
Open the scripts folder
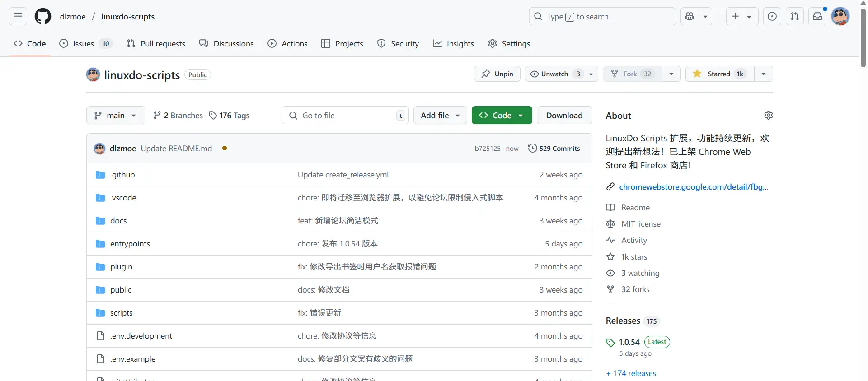[122, 313]
